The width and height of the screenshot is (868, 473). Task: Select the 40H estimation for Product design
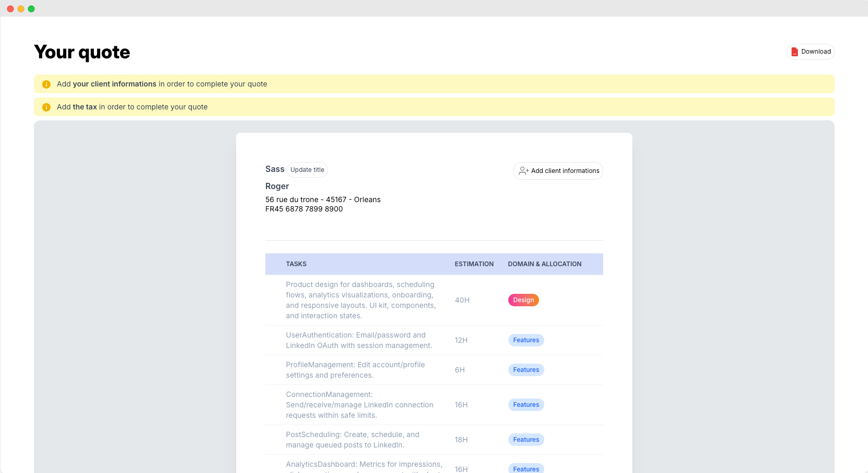point(462,300)
